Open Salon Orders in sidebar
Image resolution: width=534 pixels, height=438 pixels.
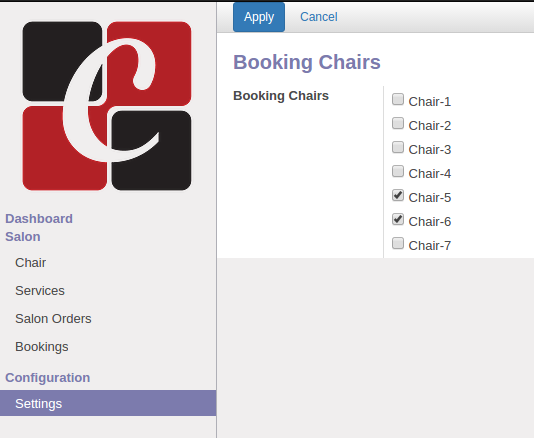point(53,319)
